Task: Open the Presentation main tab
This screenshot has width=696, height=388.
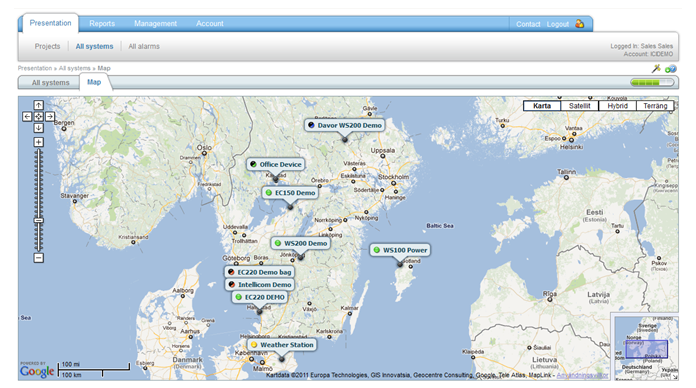Action: (x=50, y=23)
